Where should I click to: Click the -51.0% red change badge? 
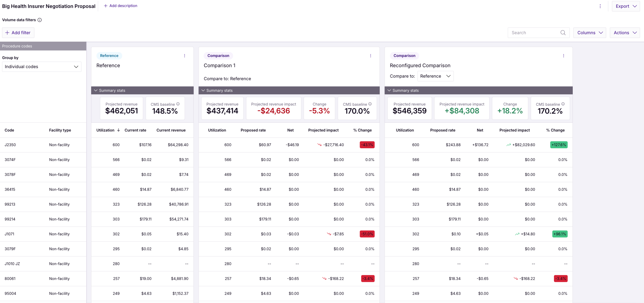[x=367, y=234]
